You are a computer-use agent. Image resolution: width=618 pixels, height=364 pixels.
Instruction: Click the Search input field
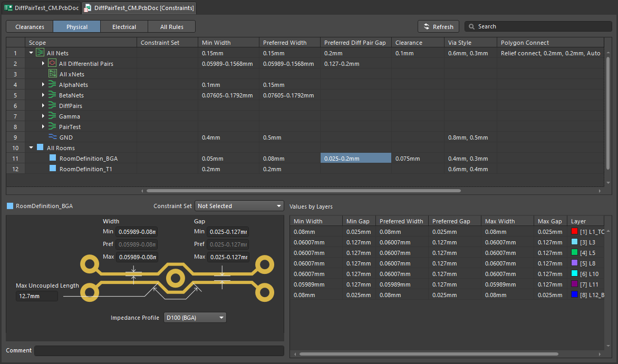point(538,26)
